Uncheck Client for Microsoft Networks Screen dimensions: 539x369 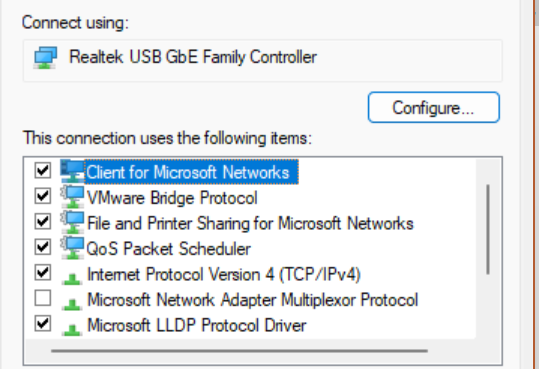(43, 171)
